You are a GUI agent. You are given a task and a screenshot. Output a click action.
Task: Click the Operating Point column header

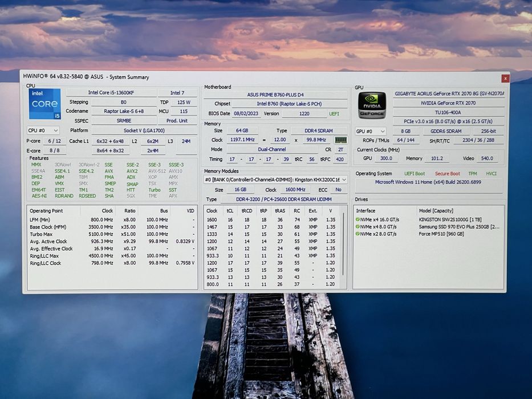tap(54, 211)
